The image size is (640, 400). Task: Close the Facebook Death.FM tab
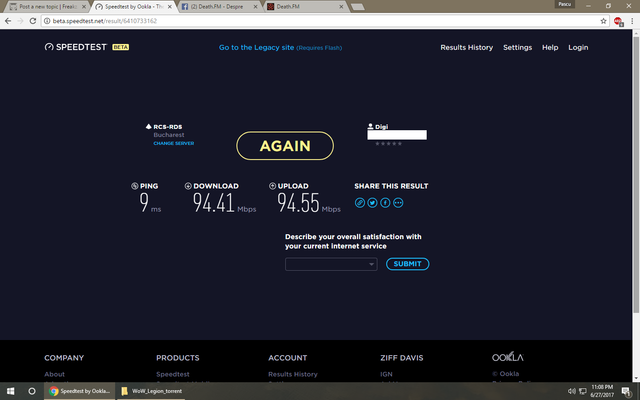click(x=256, y=7)
